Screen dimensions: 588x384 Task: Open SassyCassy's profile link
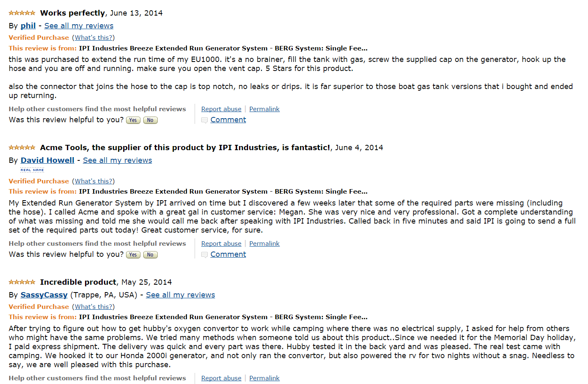(44, 295)
